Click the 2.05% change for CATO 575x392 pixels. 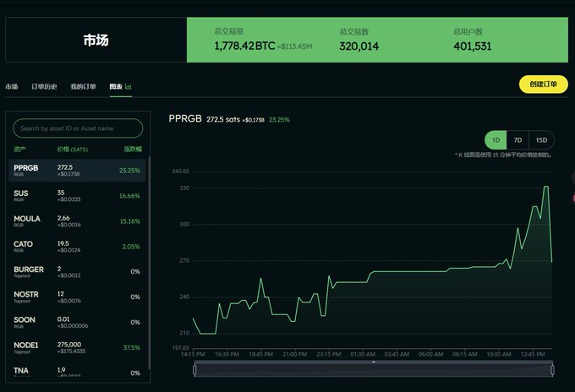click(x=131, y=247)
